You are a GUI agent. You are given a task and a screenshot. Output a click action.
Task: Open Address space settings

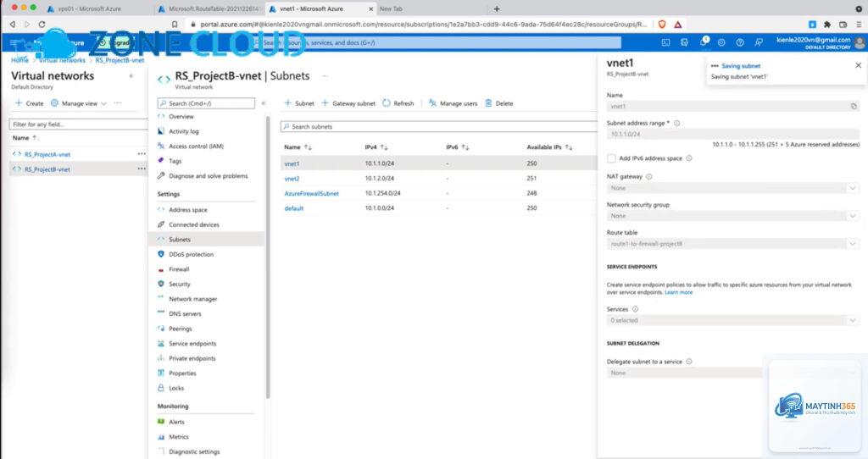click(187, 210)
